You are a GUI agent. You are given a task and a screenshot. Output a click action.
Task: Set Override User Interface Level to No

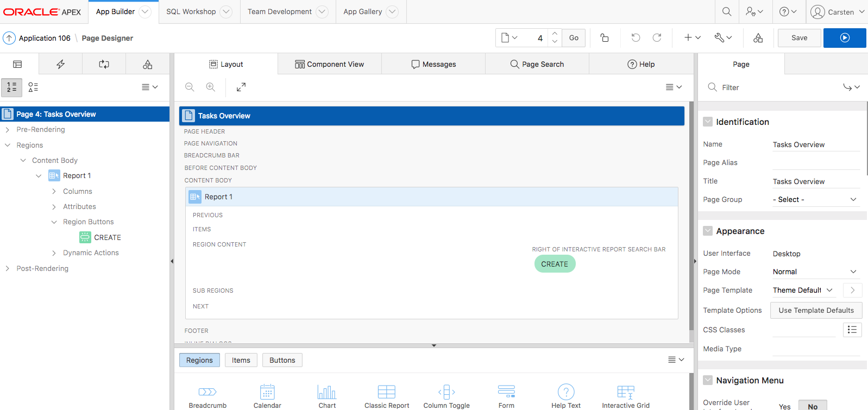[813, 406]
